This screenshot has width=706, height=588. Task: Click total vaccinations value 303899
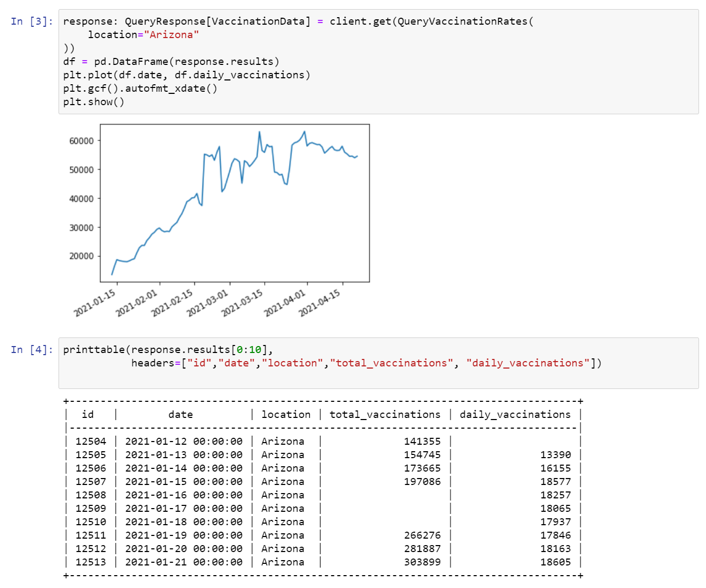tap(422, 562)
